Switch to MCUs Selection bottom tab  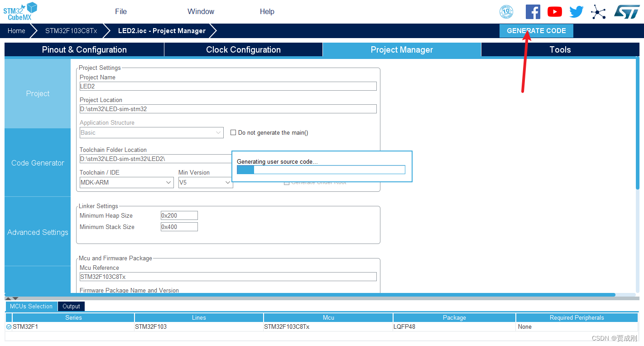click(31, 307)
